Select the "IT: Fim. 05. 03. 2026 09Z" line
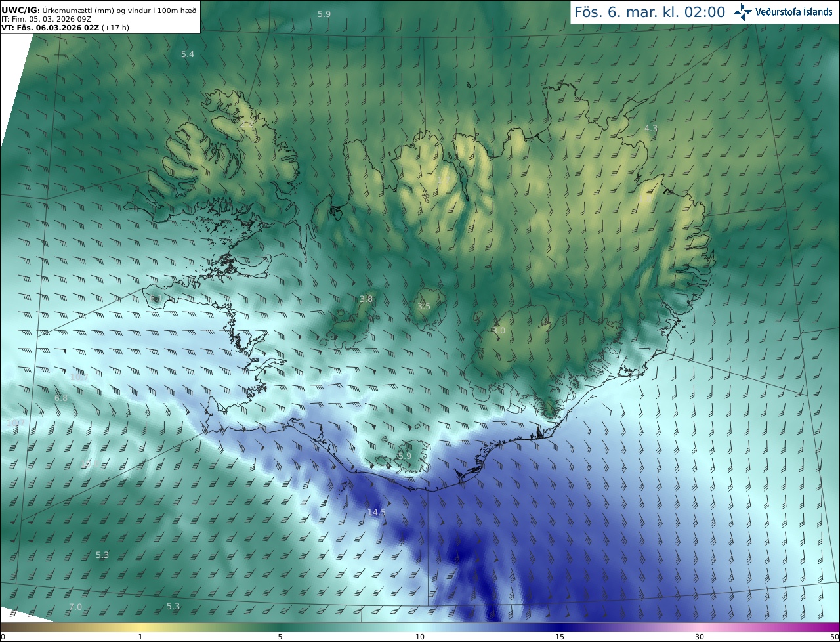The image size is (840, 642). pyautogui.click(x=46, y=18)
